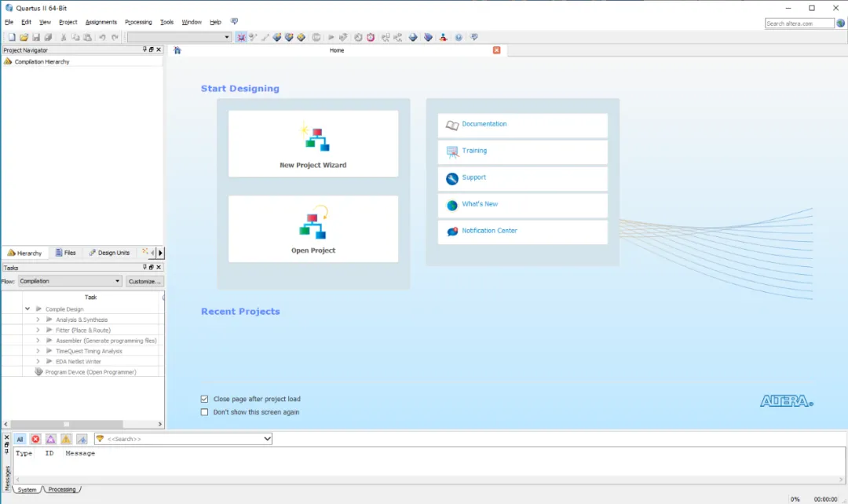Collapse the Compile Design task
The width and height of the screenshot is (848, 504).
coord(27,309)
